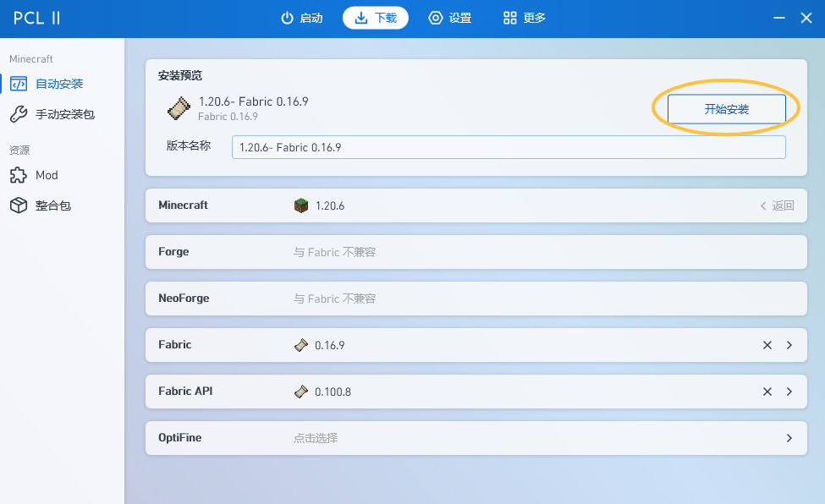Viewport: 825px width, 504px height.
Task: Click the 开始安装 button
Action: [726, 109]
